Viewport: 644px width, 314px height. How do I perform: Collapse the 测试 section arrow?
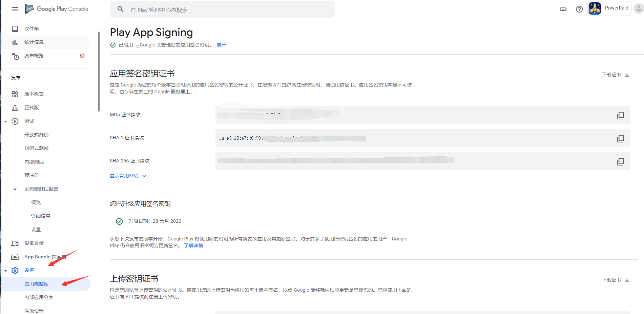(x=5, y=121)
